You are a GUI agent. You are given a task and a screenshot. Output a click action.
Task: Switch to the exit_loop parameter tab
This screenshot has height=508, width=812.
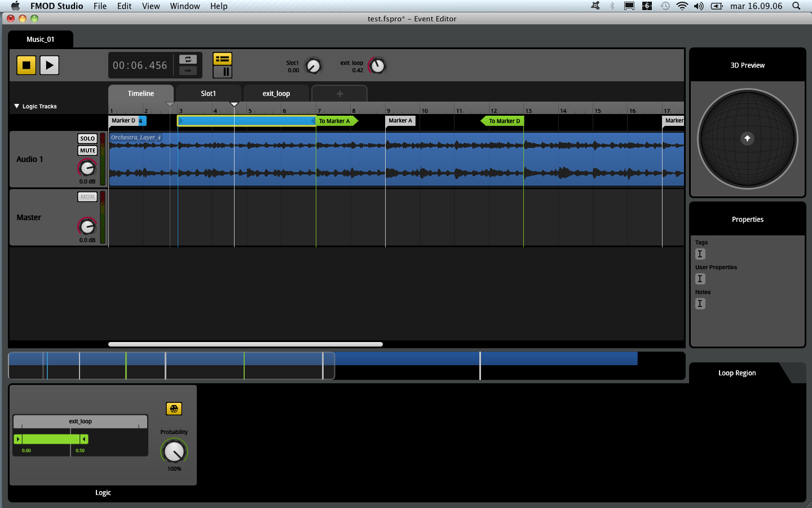pyautogui.click(x=276, y=94)
